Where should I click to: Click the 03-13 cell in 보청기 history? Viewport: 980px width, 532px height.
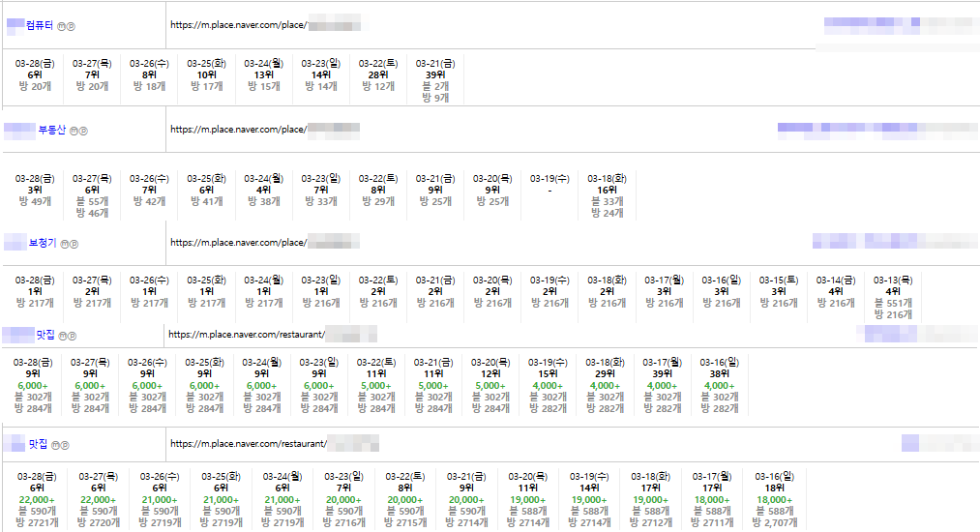pyautogui.click(x=892, y=296)
